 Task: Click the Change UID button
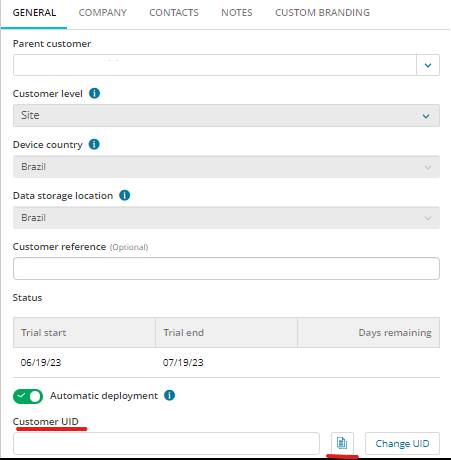click(402, 443)
